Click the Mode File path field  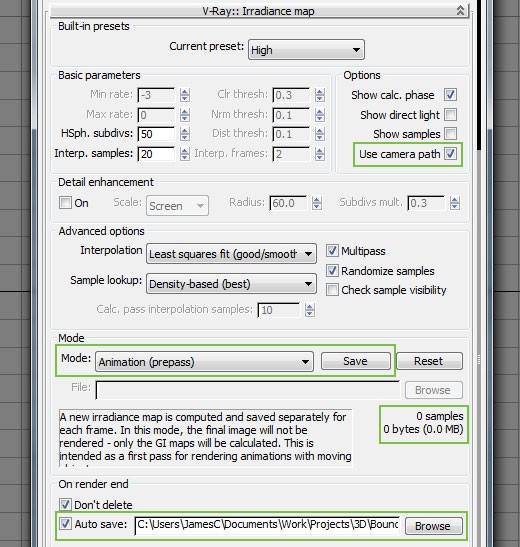[x=248, y=390]
